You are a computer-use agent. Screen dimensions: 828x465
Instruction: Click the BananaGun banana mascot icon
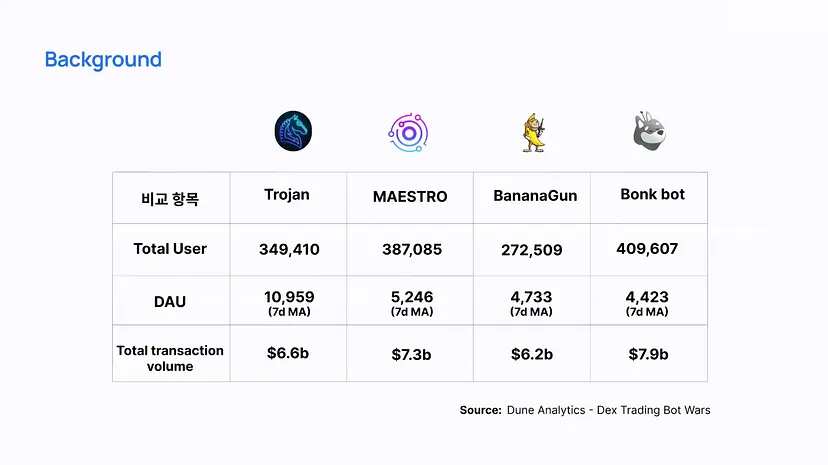(532, 132)
